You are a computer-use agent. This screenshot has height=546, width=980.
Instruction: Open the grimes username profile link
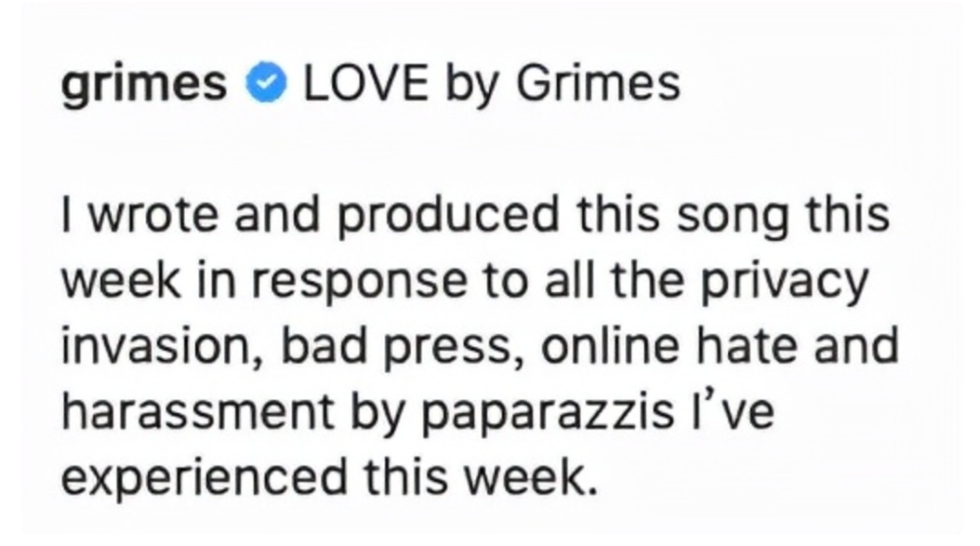pyautogui.click(x=143, y=86)
